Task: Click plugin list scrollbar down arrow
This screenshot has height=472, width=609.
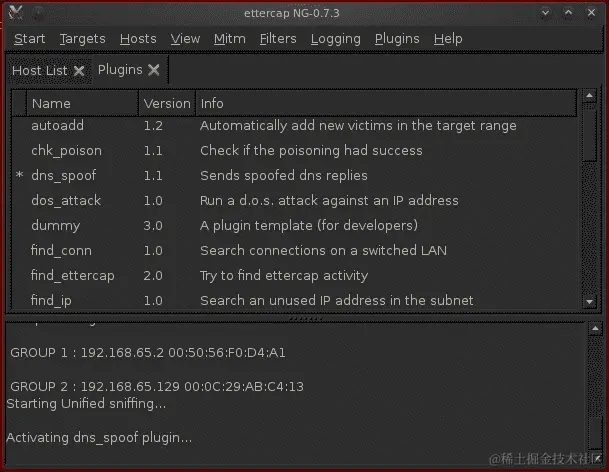Action: pyautogui.click(x=590, y=301)
